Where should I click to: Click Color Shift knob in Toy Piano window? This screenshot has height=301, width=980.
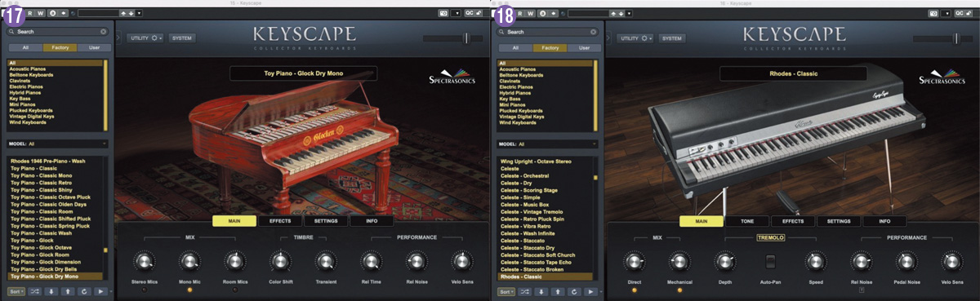coord(280,262)
